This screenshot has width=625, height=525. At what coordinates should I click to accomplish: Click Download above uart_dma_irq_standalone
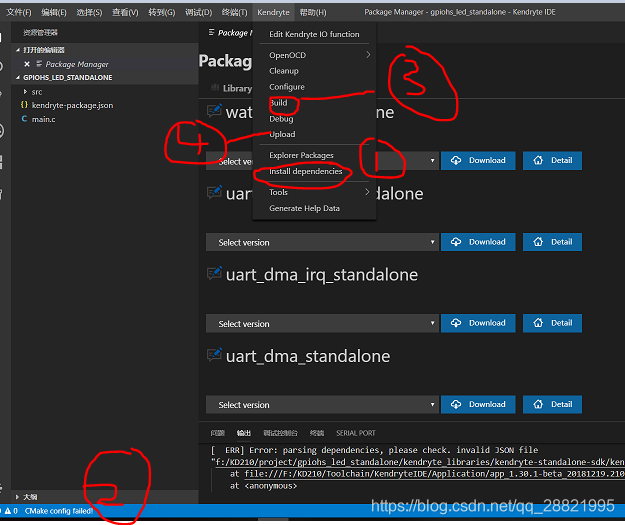tap(478, 242)
